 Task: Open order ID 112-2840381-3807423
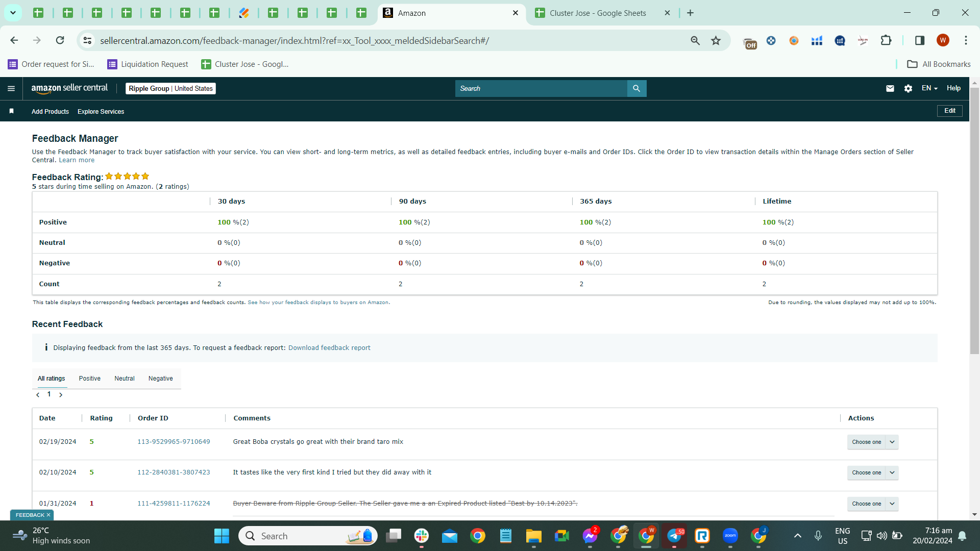tap(174, 472)
